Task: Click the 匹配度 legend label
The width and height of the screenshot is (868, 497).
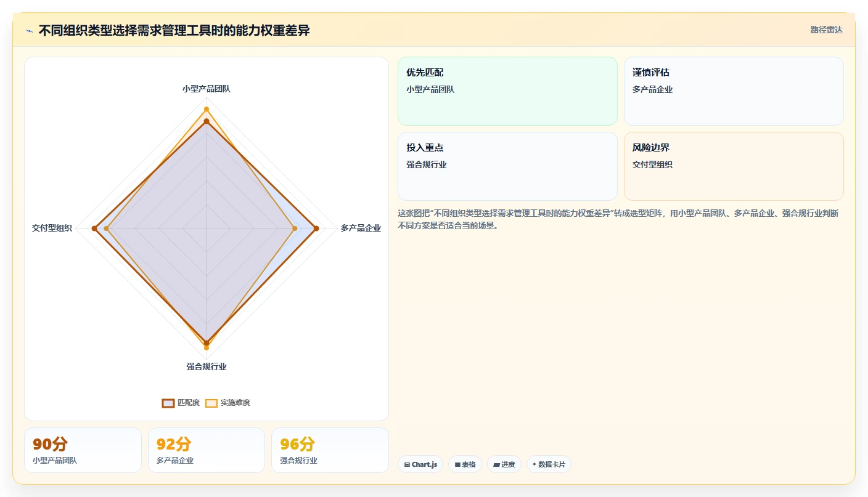Action: 189,403
